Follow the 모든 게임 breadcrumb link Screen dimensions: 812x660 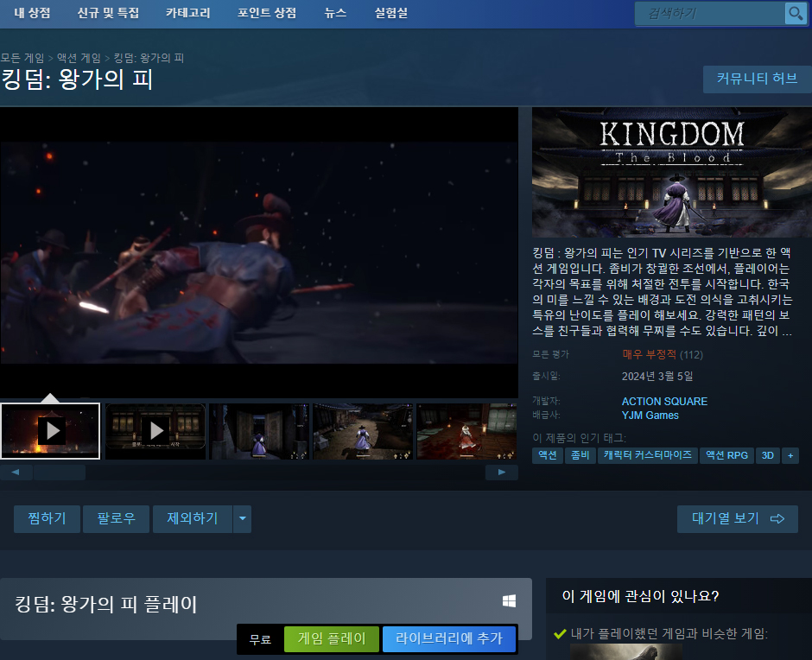(x=22, y=58)
